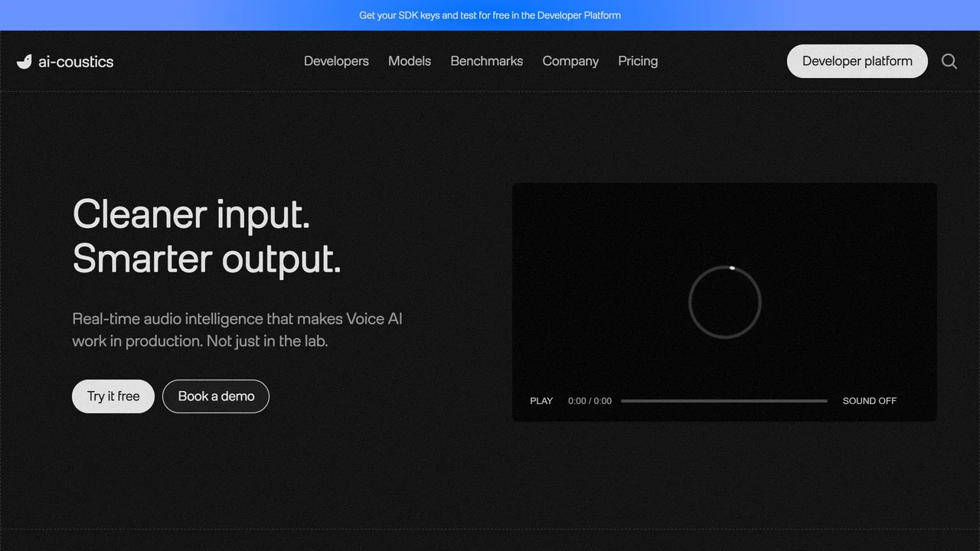This screenshot has height=551, width=980.
Task: Click the headline 'Cleaner input.'
Action: click(191, 214)
